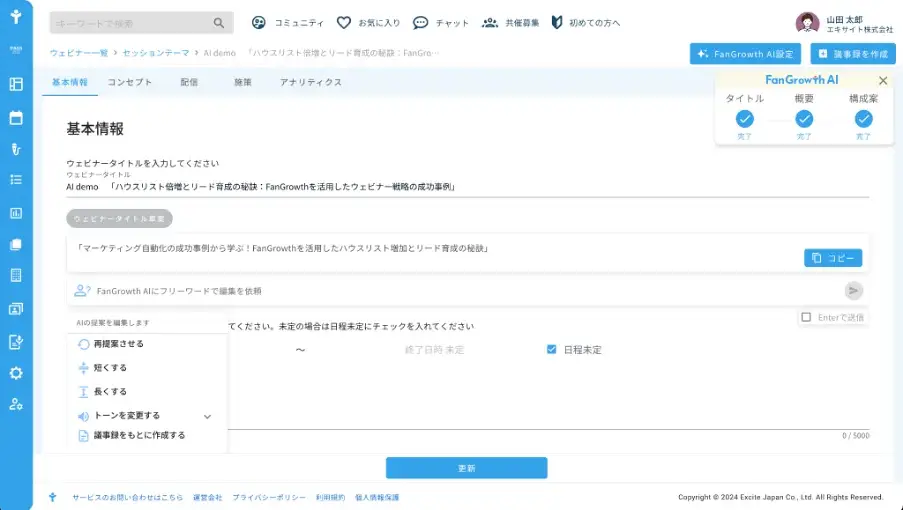Go to セッションテーマ breadcrumb
This screenshot has width=904, height=510.
click(156, 53)
